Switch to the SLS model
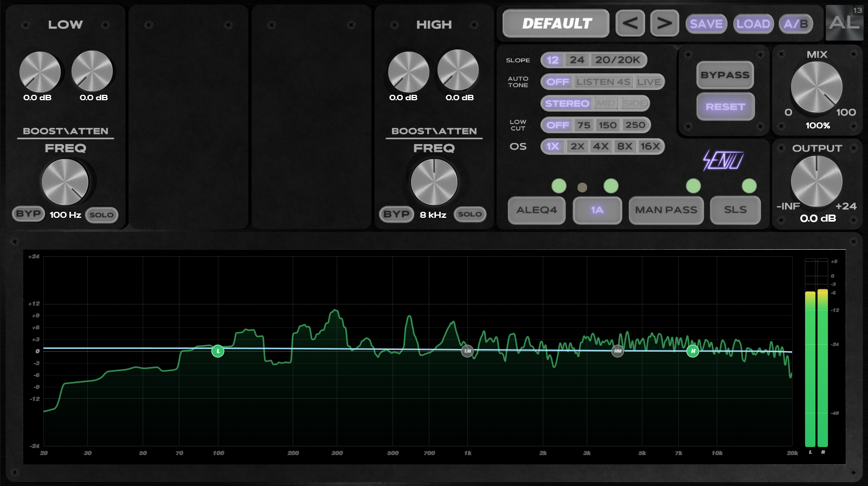 click(x=735, y=210)
